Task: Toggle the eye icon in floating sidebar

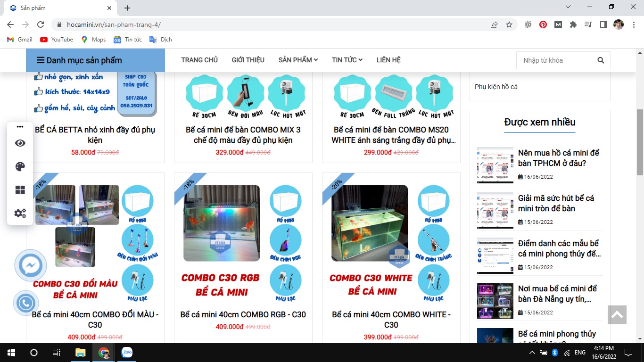Action: (x=20, y=143)
